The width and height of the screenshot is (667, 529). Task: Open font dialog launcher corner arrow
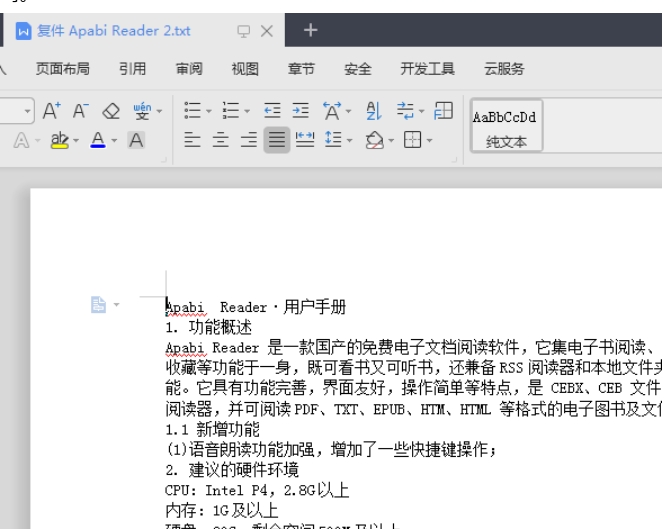(165, 160)
